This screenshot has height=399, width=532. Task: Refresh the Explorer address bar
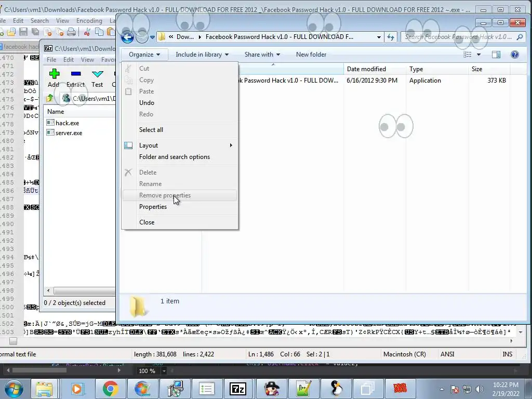pos(391,37)
